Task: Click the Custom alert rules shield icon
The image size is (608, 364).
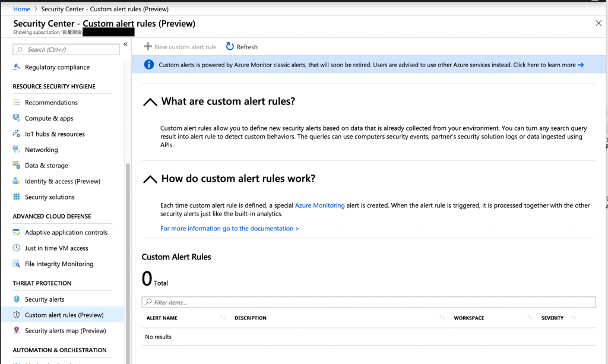Action: pos(16,315)
